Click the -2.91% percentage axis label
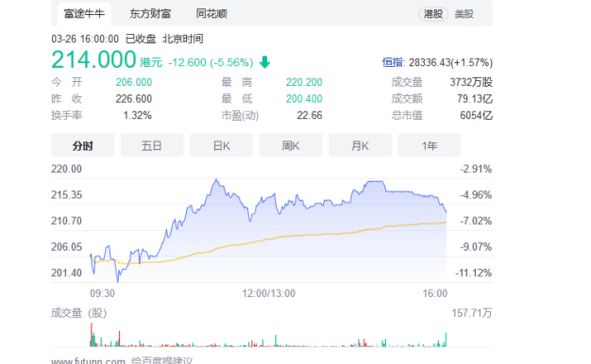The width and height of the screenshot is (591, 364). pos(476,169)
